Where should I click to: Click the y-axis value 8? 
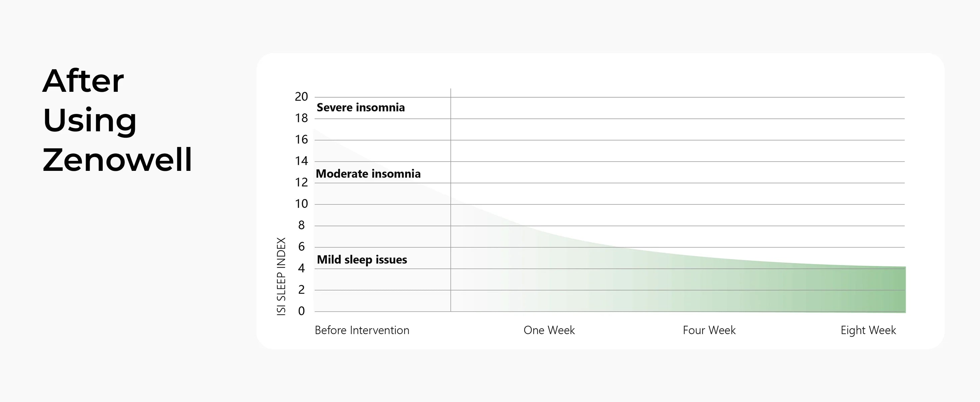pyautogui.click(x=301, y=225)
